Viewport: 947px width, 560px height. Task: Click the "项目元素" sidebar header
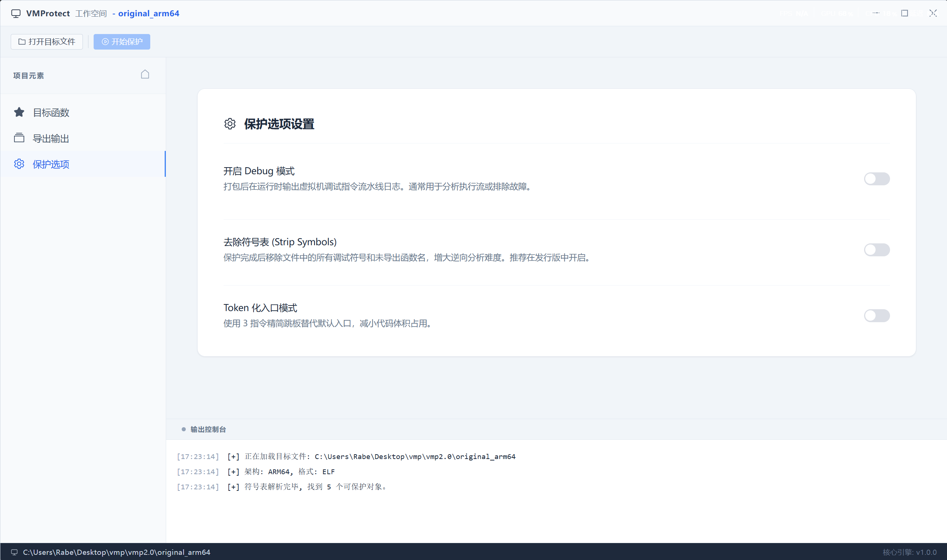[x=29, y=76]
